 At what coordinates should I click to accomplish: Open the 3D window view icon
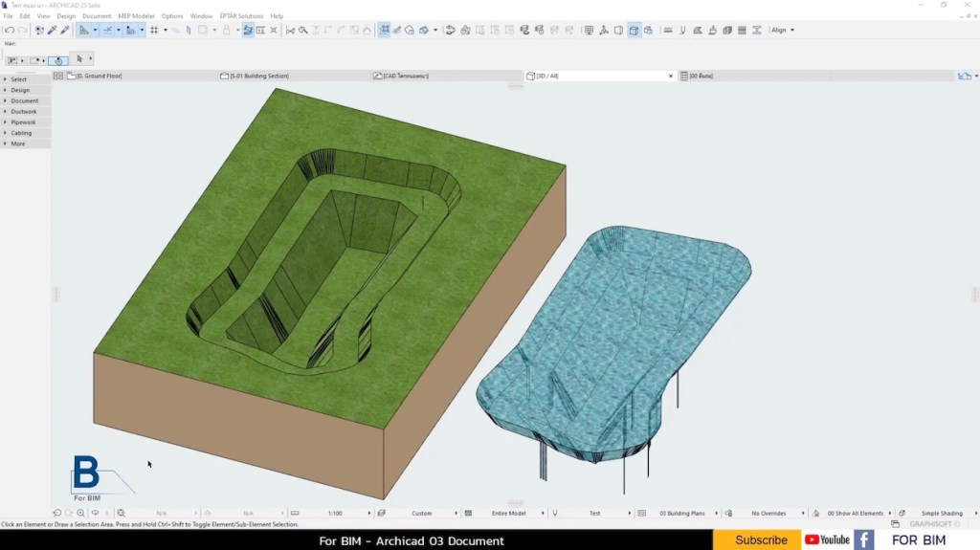click(x=634, y=30)
